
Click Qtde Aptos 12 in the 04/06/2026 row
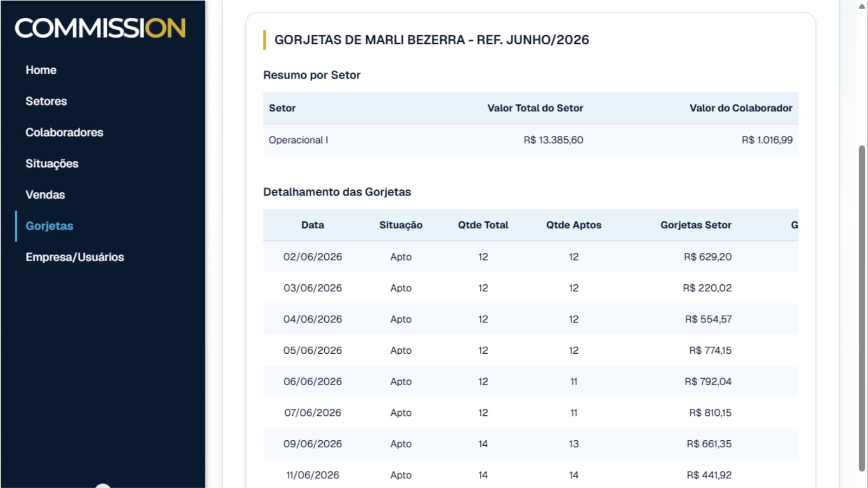(574, 319)
